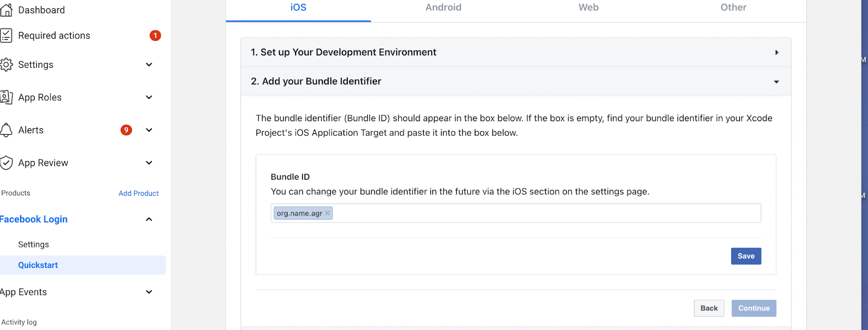Open Dashboard in the sidebar
Screen dimensions: 868x330
point(41,10)
